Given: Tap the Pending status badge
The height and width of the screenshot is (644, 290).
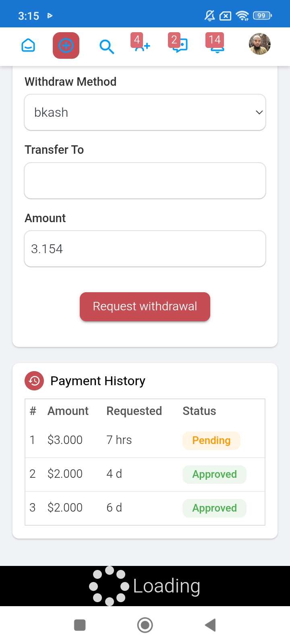Looking at the screenshot, I should [211, 440].
